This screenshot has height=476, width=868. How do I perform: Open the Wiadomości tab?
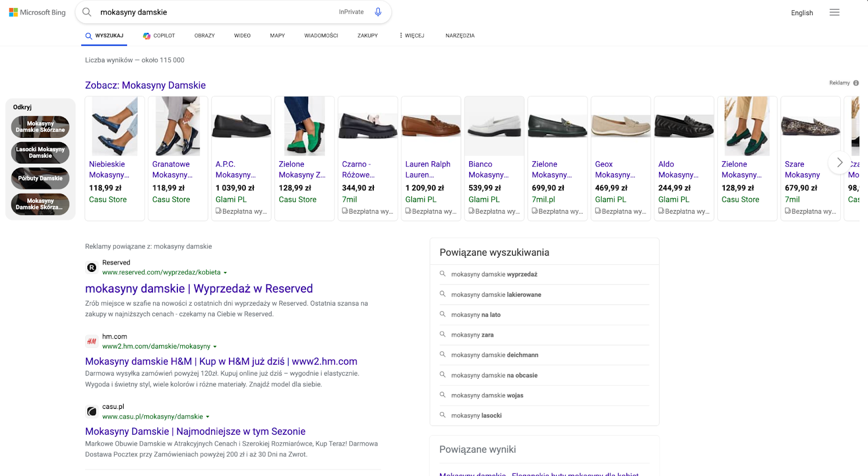point(321,35)
